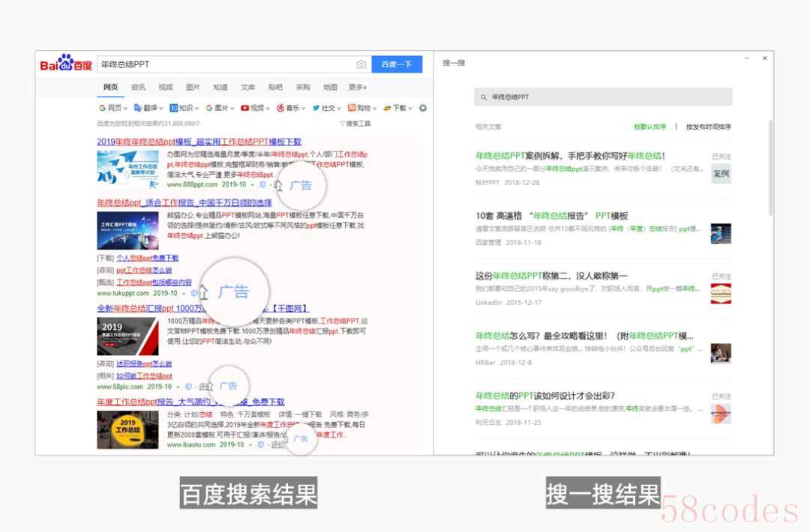Open the 千图网 年终总结汇报ppt result title
Image resolution: width=810 pixels, height=532 pixels.
[x=202, y=309]
